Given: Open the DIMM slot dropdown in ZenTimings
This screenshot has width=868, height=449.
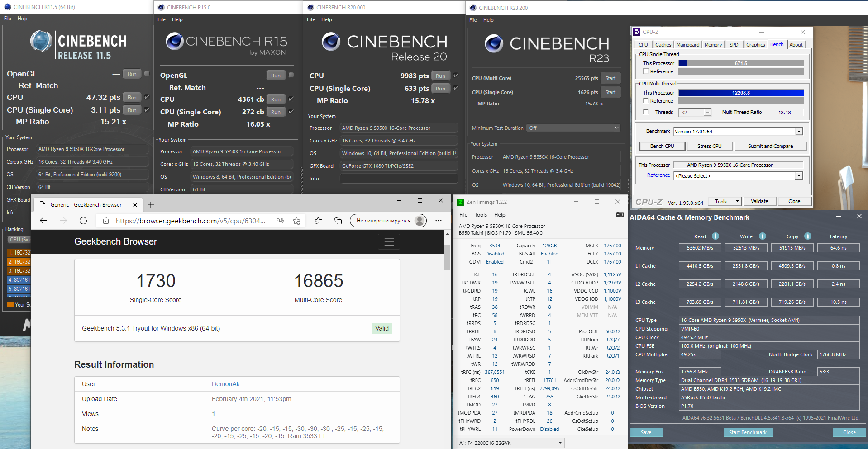Looking at the screenshot, I should coord(510,443).
